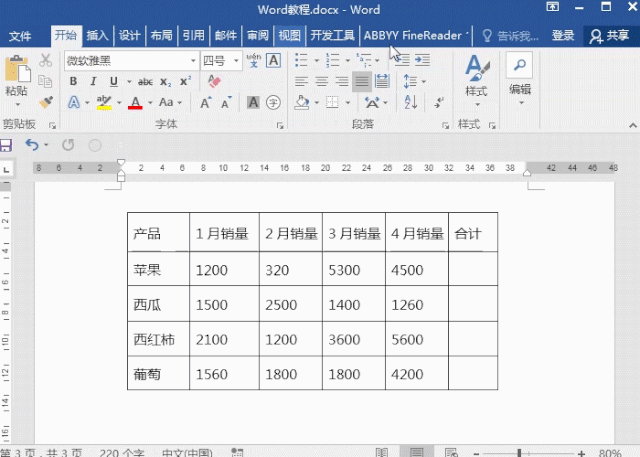The height and width of the screenshot is (457, 640).
Task: Open the File tab
Action: pos(20,36)
